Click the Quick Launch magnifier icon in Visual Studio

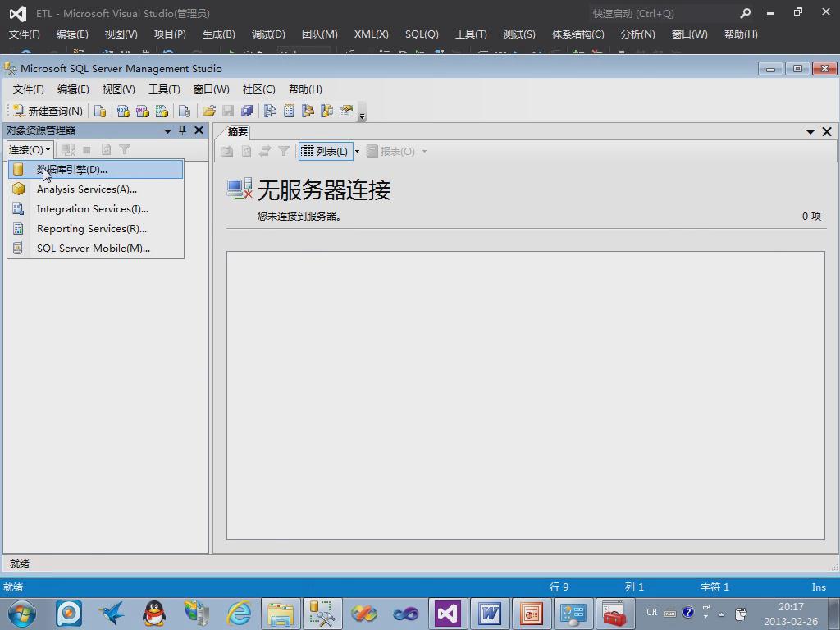tap(745, 13)
